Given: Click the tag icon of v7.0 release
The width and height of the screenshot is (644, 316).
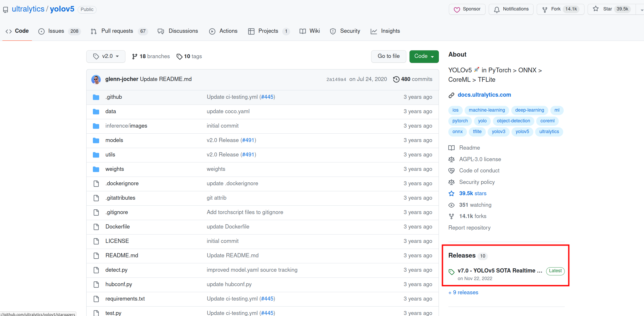Looking at the screenshot, I should pyautogui.click(x=451, y=272).
